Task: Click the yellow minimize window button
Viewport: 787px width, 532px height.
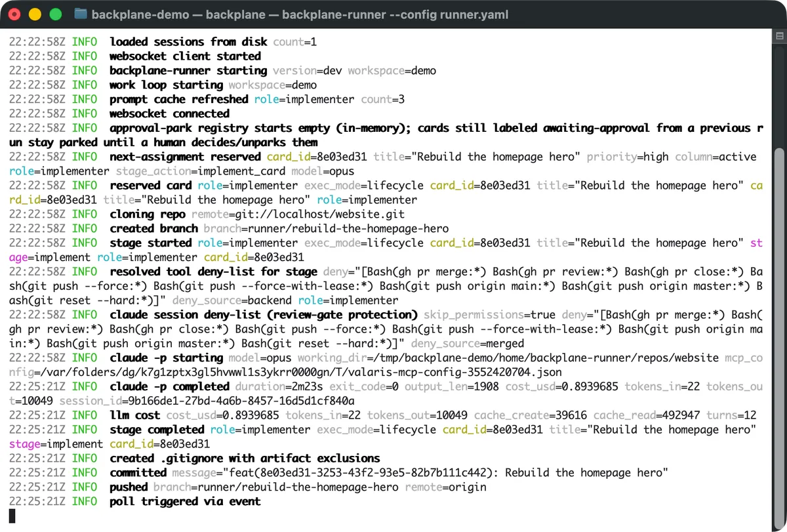Action: pos(35,14)
